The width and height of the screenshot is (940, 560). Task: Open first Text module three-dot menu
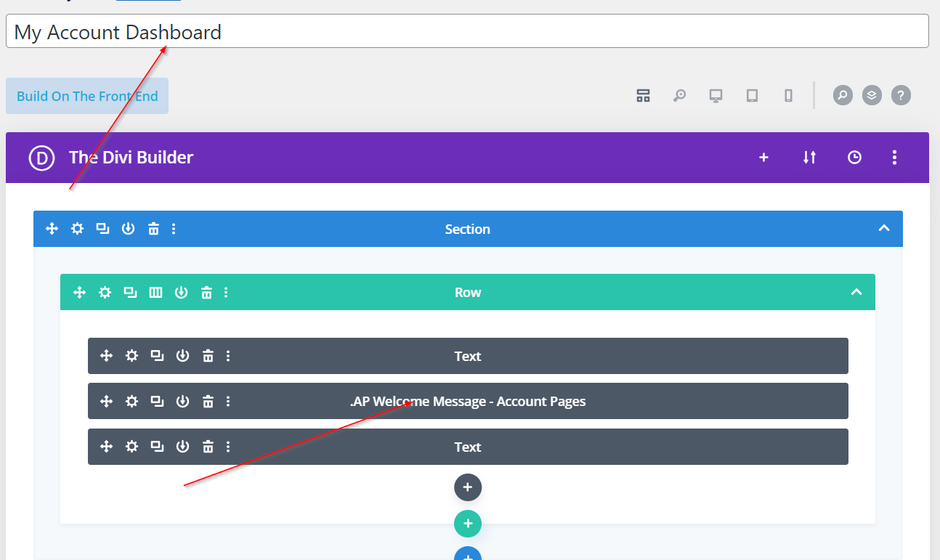[228, 356]
